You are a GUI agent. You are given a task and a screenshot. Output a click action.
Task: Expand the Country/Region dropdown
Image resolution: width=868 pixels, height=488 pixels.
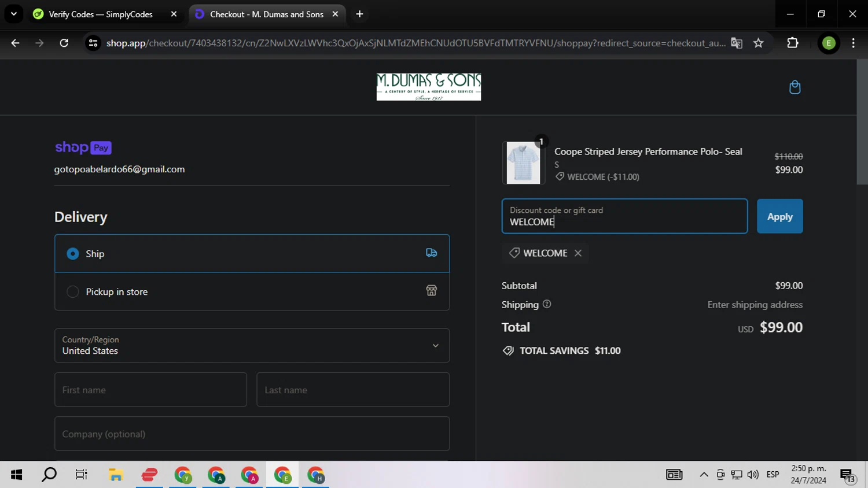point(252,345)
